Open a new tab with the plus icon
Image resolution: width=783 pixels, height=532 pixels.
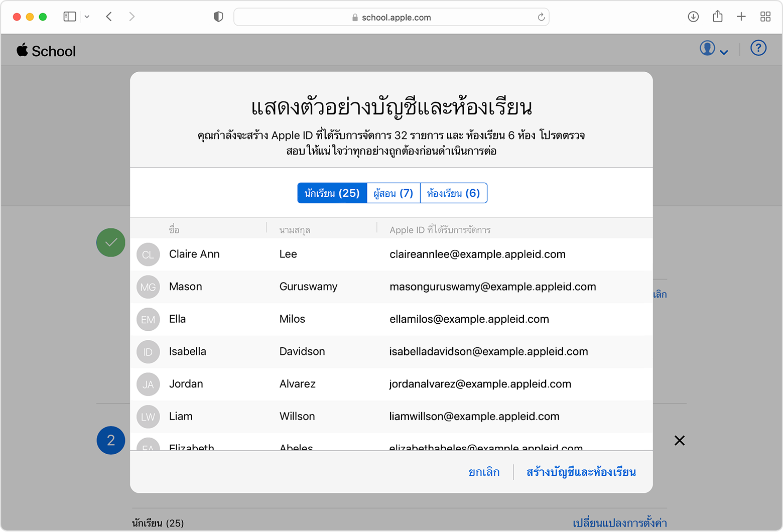pos(741,17)
